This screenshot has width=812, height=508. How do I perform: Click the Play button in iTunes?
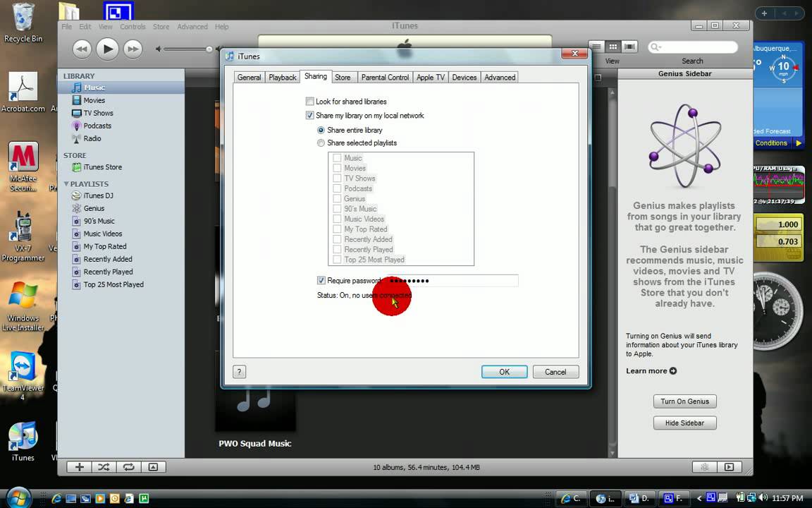coord(107,49)
